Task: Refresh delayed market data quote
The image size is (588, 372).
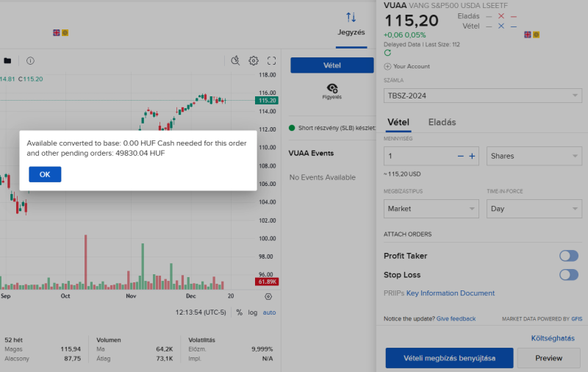Action: 388,53
